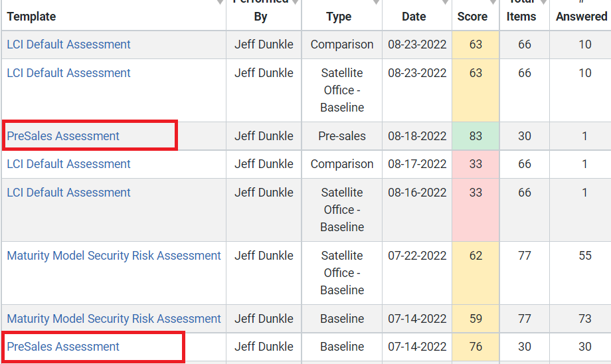Click the Pre-sales type cell
The image size is (611, 364).
coord(342,136)
